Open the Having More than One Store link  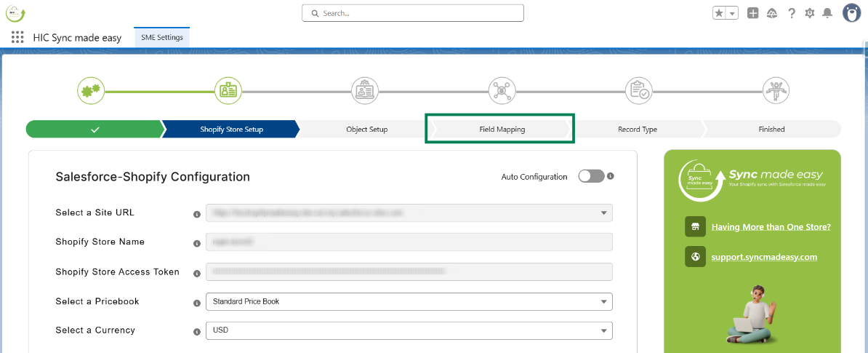click(x=771, y=226)
